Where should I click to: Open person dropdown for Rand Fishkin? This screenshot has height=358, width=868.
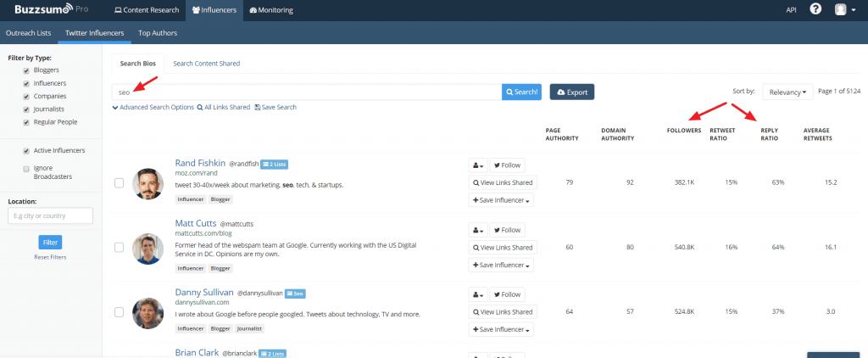pyautogui.click(x=478, y=165)
